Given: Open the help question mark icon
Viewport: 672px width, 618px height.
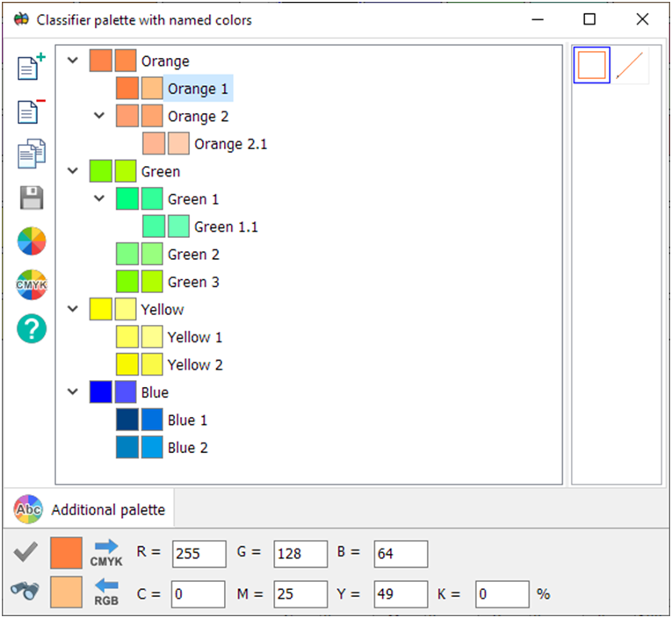Looking at the screenshot, I should (32, 328).
